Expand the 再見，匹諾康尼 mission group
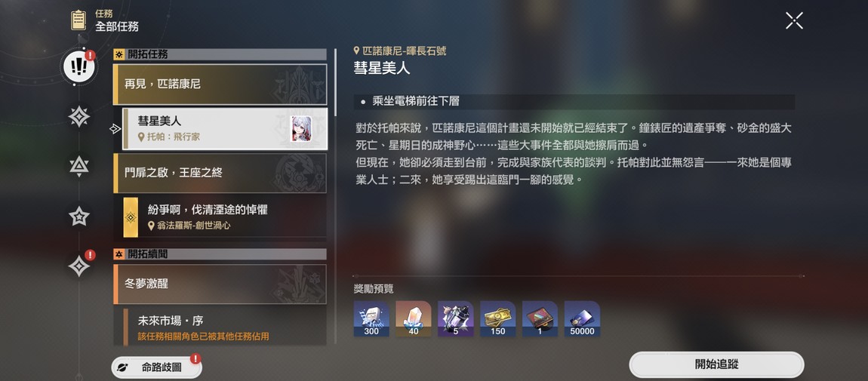 (220, 84)
